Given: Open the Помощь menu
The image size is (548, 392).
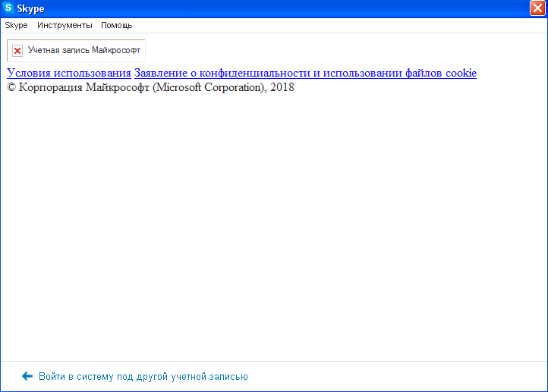Looking at the screenshot, I should tap(116, 25).
